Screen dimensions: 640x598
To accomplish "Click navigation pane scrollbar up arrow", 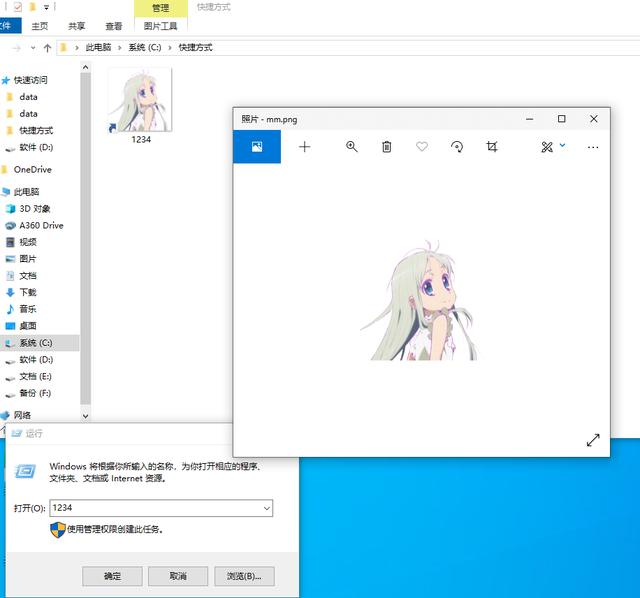I will (85, 67).
